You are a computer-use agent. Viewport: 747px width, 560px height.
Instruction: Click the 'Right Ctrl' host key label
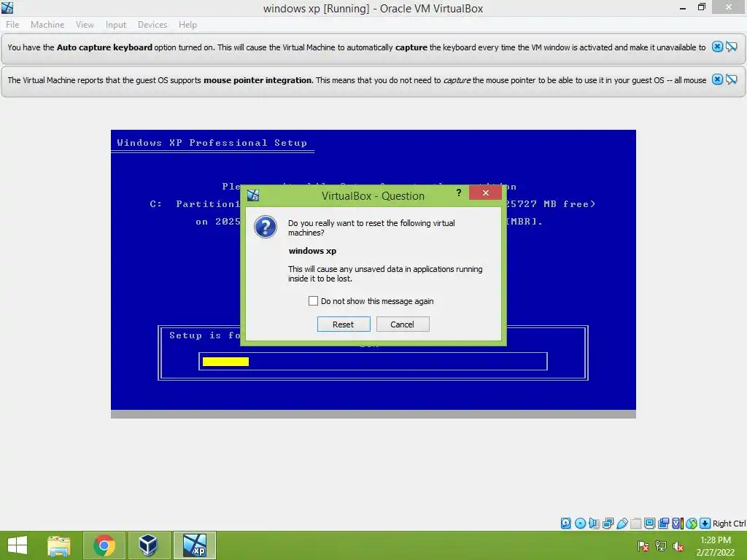[729, 524]
